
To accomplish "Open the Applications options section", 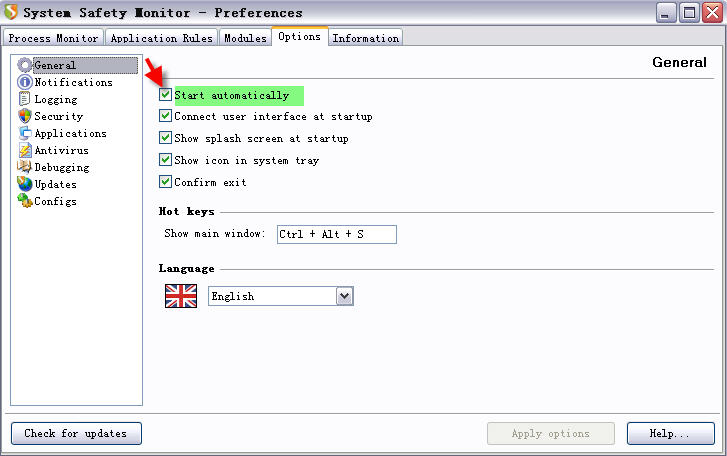I will [70, 133].
